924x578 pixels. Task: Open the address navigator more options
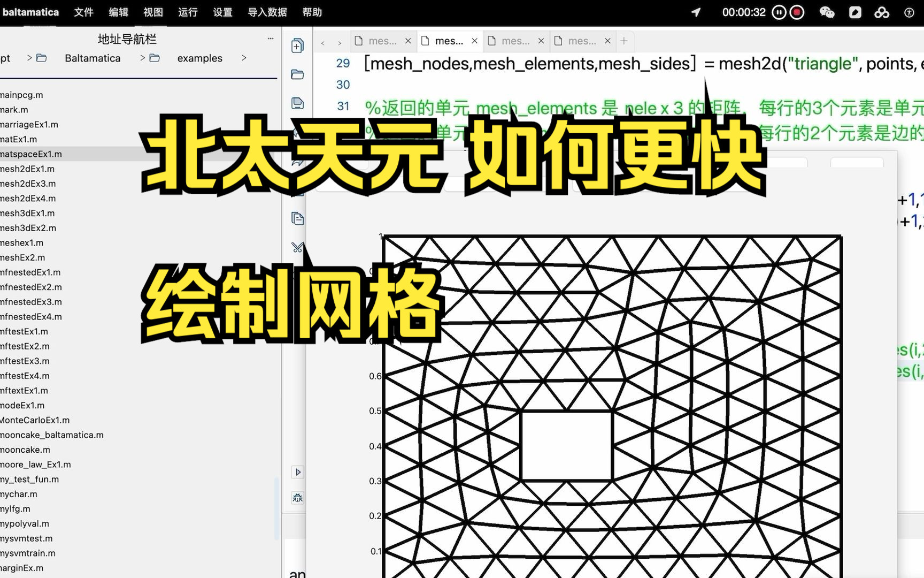pos(271,39)
